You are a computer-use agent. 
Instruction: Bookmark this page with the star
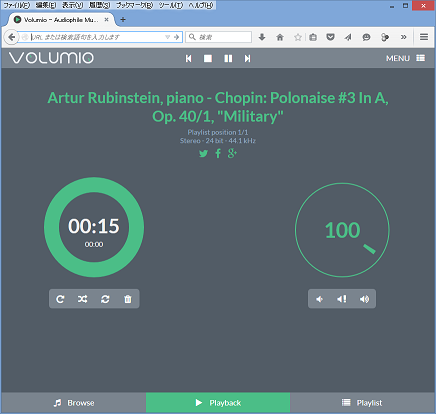click(298, 37)
